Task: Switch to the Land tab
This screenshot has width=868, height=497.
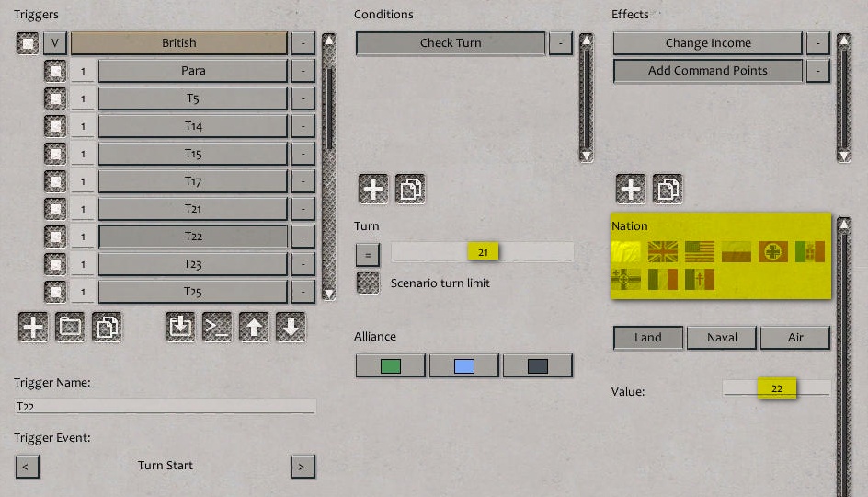Action: (x=648, y=338)
